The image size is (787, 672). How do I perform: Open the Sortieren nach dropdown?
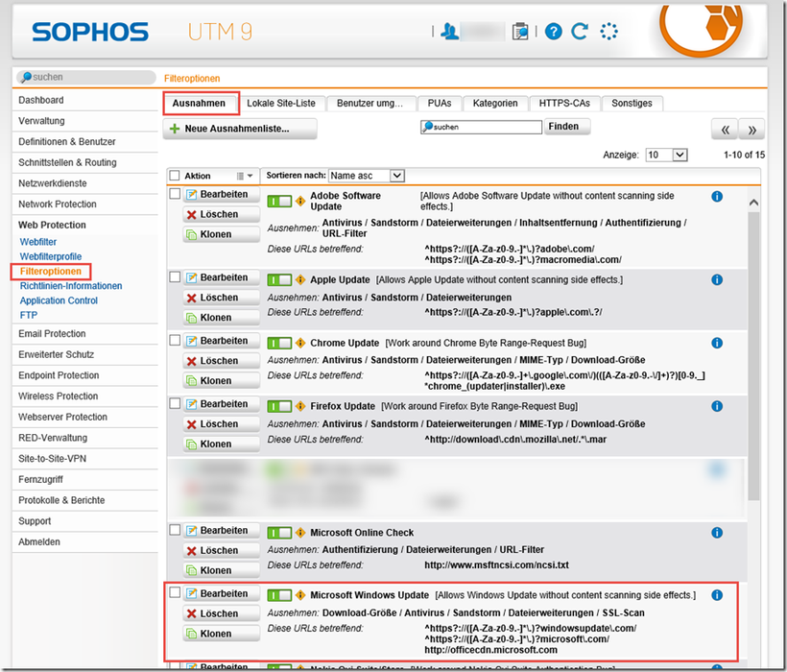[367, 176]
